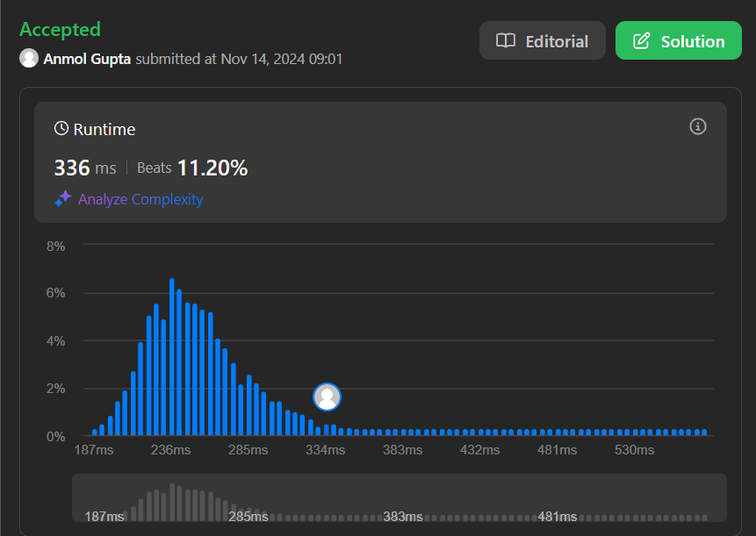Screen dimensions: 756x536
Task: Click the green Solution button
Action: point(679,40)
